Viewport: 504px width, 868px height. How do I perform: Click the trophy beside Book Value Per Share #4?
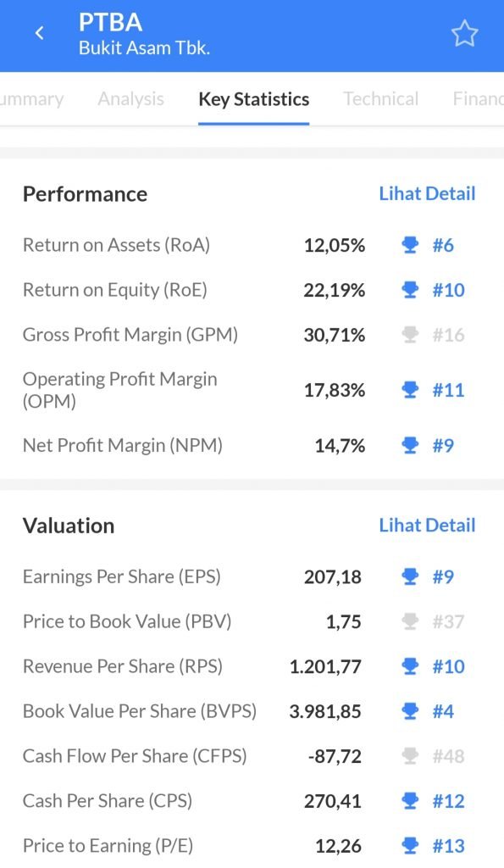(x=410, y=711)
